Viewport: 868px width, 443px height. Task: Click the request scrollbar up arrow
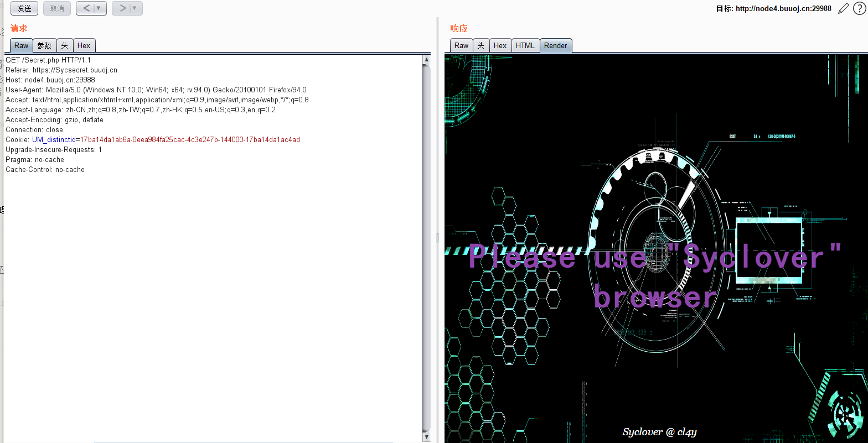(x=426, y=59)
